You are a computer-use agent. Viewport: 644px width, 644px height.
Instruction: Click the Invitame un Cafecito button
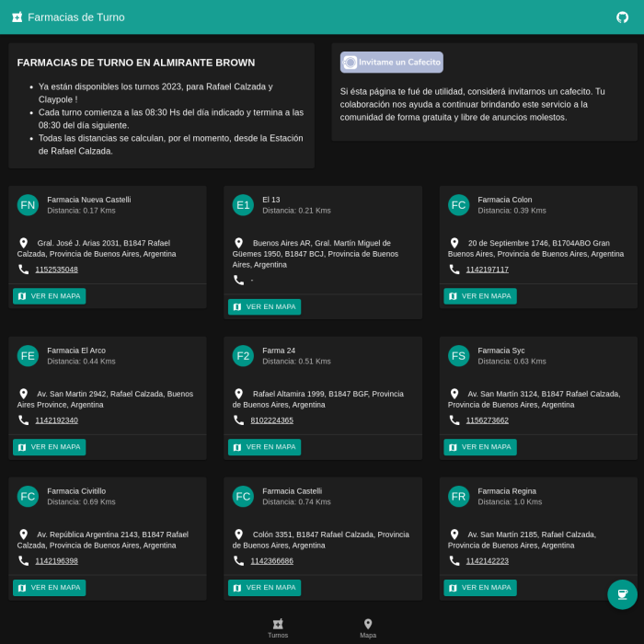tap(391, 62)
